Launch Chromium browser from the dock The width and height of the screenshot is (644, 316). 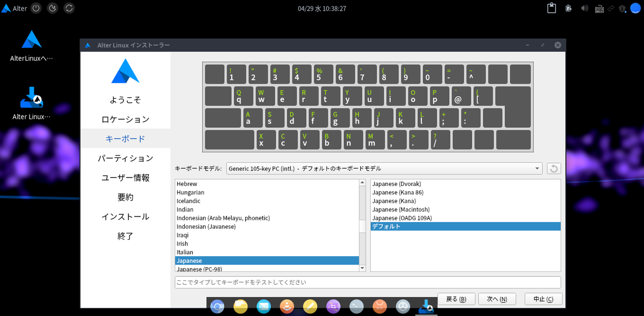(217, 307)
